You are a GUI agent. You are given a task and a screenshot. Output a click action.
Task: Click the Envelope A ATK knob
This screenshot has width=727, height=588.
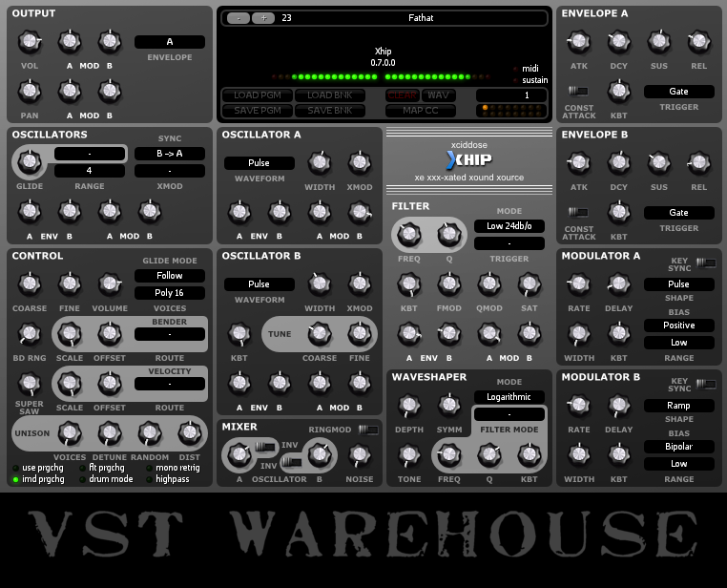click(578, 42)
